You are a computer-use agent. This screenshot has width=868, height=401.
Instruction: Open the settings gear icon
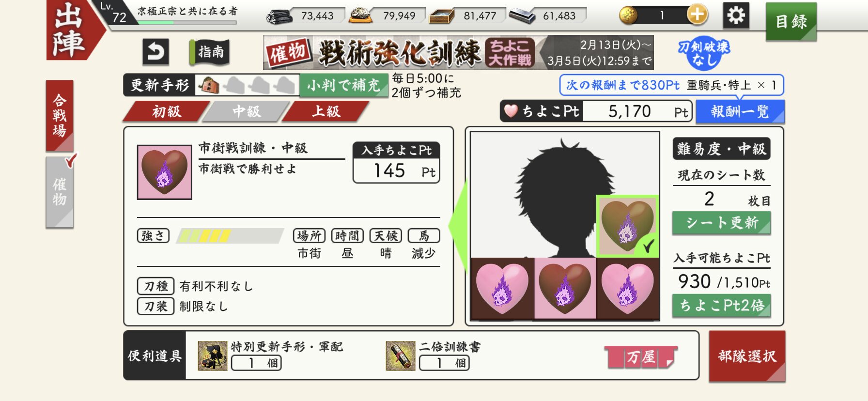point(736,15)
